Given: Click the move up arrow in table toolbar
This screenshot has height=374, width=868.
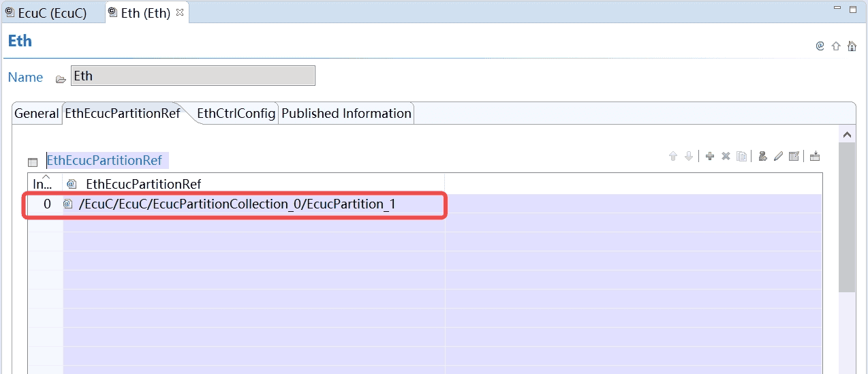Looking at the screenshot, I should [x=673, y=156].
